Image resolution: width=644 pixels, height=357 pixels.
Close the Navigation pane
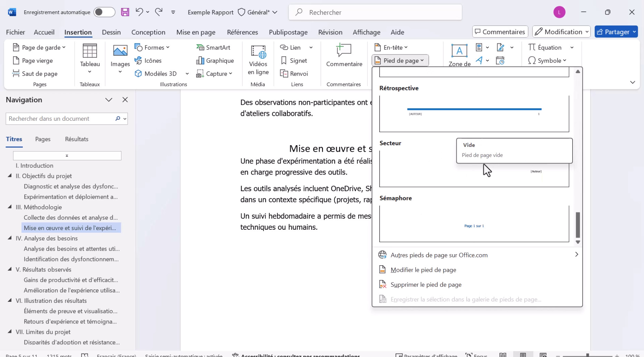point(125,100)
